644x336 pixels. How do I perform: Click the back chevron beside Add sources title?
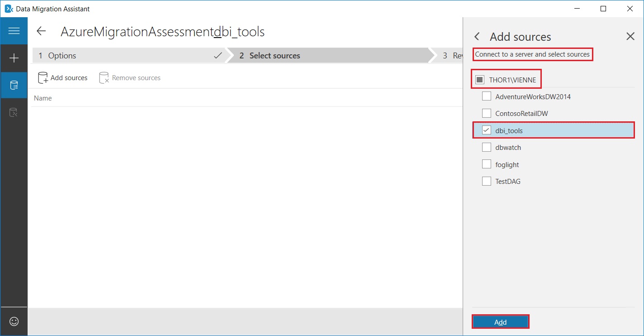[477, 37]
